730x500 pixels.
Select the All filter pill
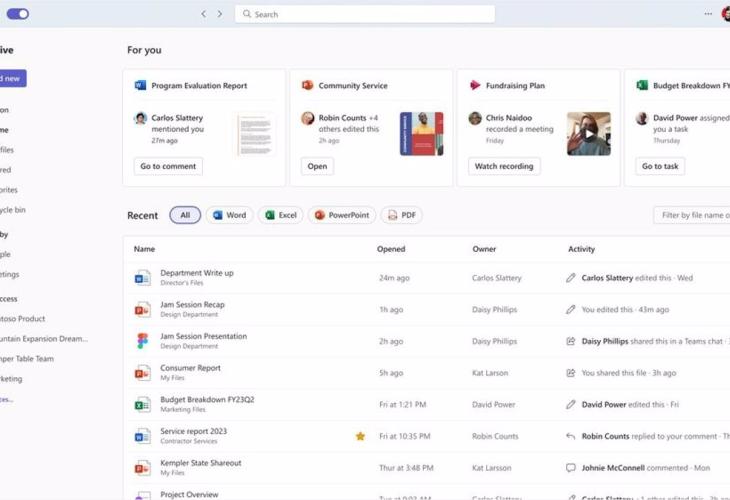185,215
